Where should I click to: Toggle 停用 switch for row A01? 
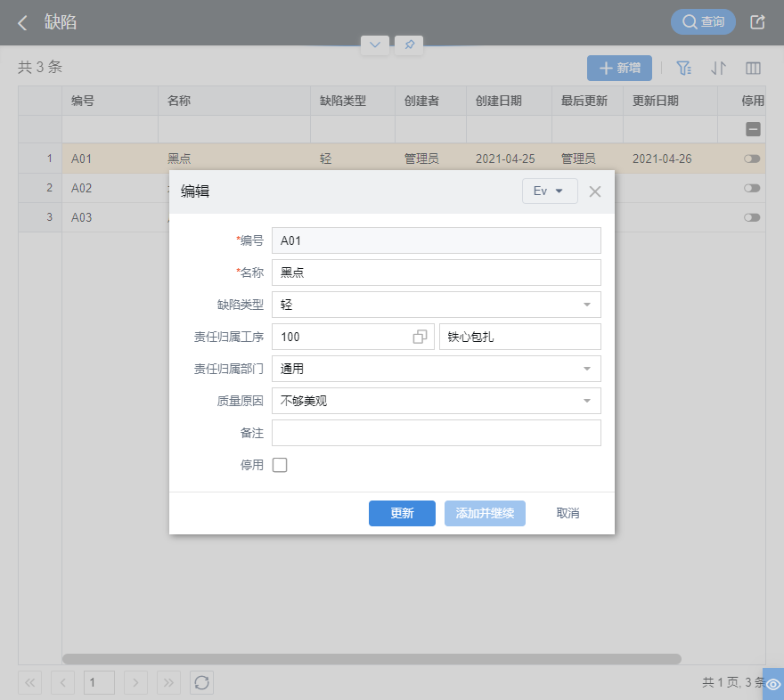pyautogui.click(x=752, y=159)
